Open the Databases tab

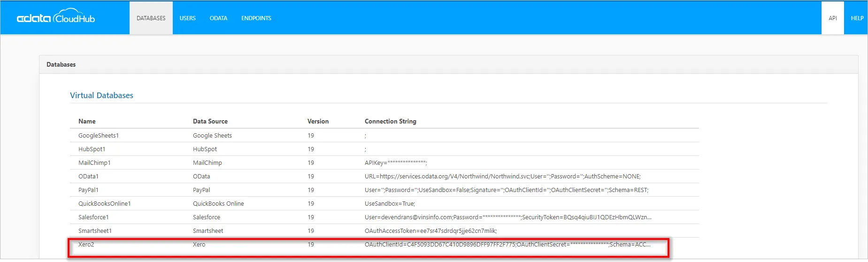pos(151,18)
